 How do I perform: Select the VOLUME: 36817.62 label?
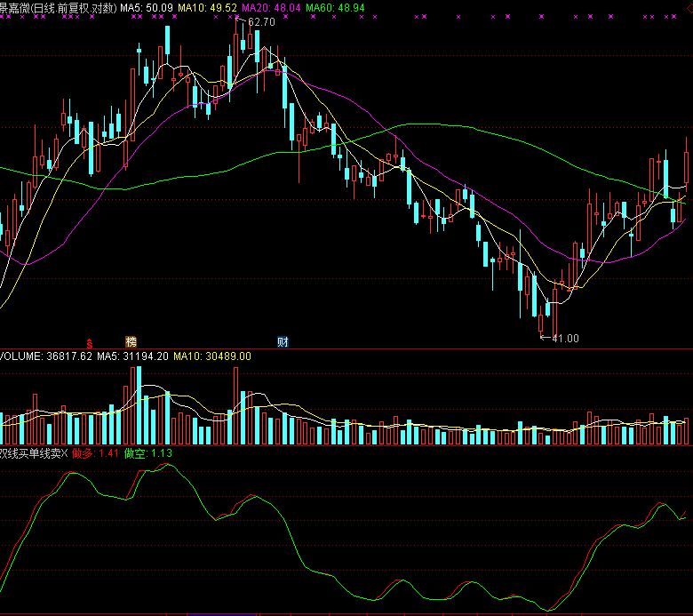click(46, 356)
